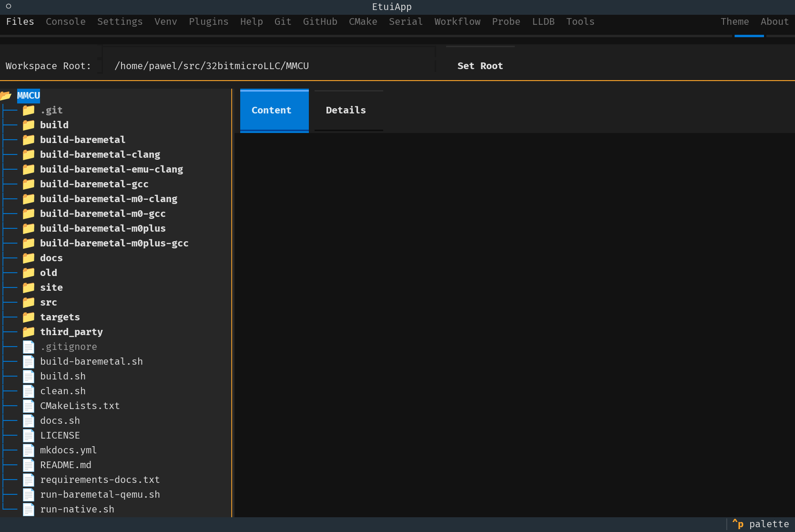Click the .gitignore file icon
The height and width of the screenshot is (532, 795).
29,347
